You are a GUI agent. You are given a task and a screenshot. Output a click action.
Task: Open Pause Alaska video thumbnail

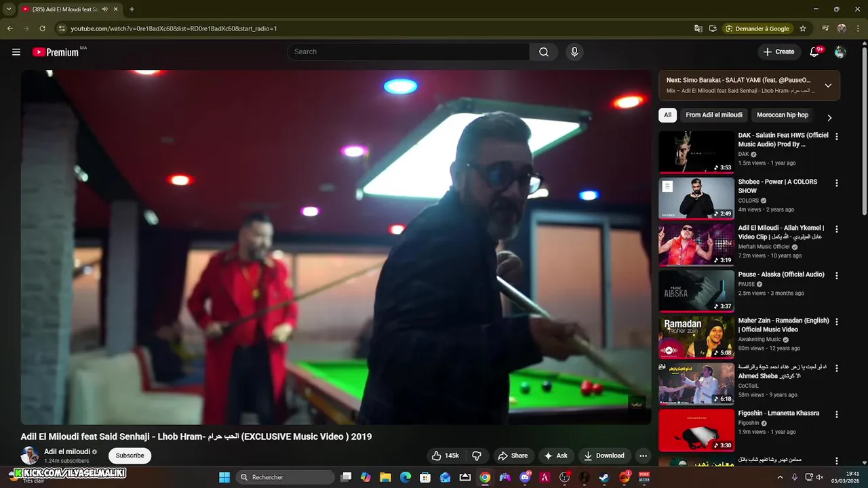tap(696, 291)
